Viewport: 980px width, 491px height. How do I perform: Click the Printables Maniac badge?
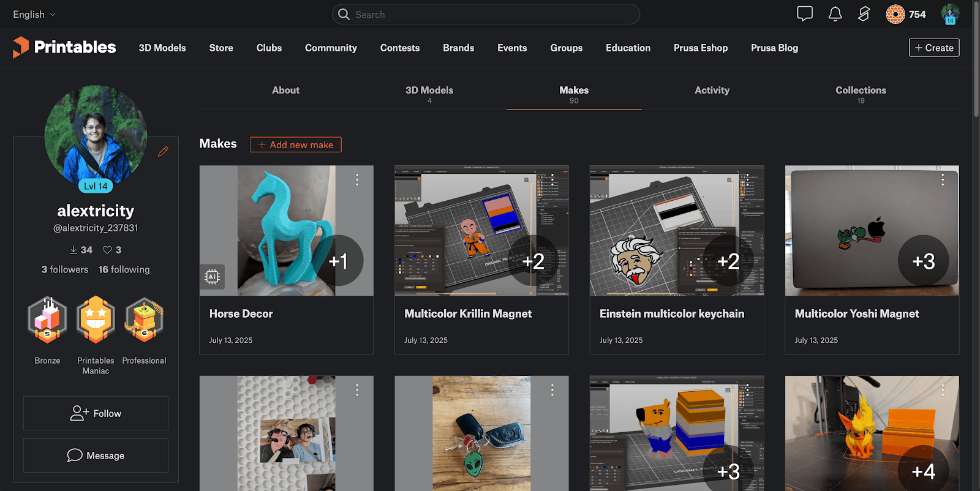coord(96,320)
